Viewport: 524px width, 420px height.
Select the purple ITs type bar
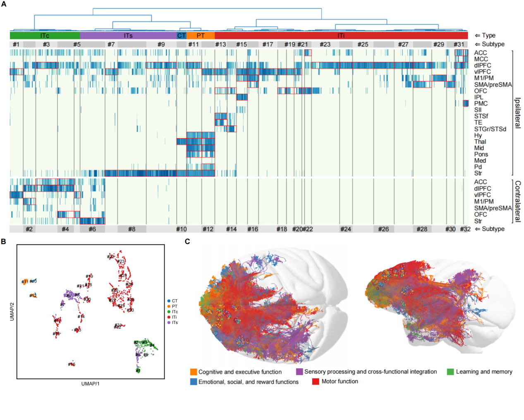[x=128, y=36]
